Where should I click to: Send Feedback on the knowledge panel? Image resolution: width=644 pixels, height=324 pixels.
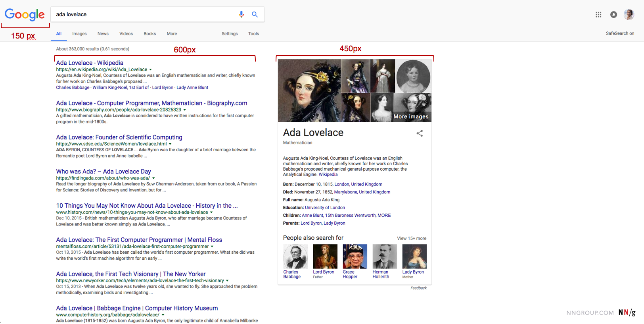418,288
